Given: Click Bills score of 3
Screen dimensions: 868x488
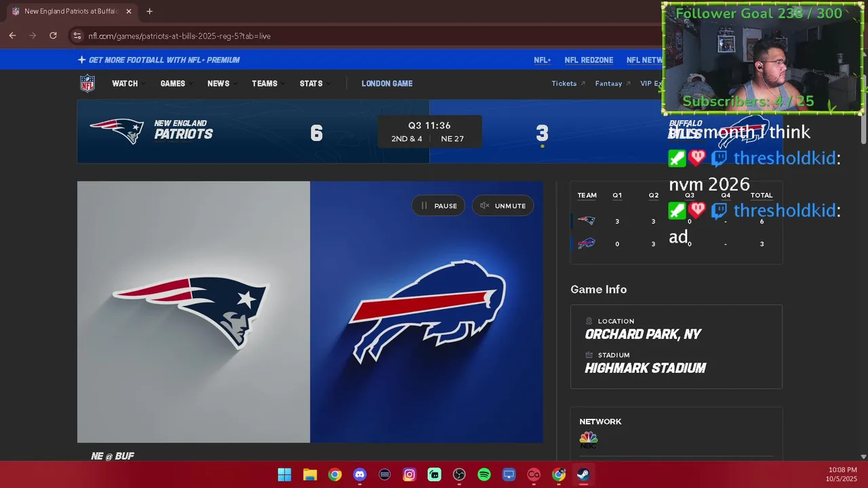Looking at the screenshot, I should tap(542, 134).
